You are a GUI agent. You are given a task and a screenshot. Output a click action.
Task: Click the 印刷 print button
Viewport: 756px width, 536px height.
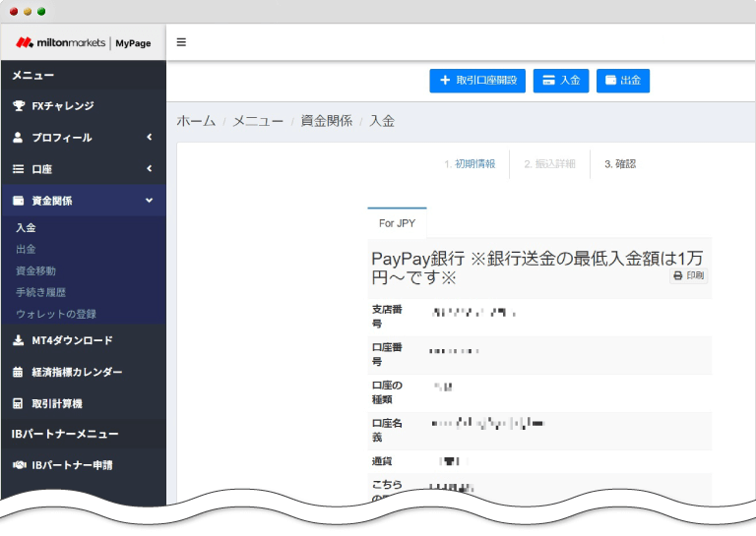point(688,275)
